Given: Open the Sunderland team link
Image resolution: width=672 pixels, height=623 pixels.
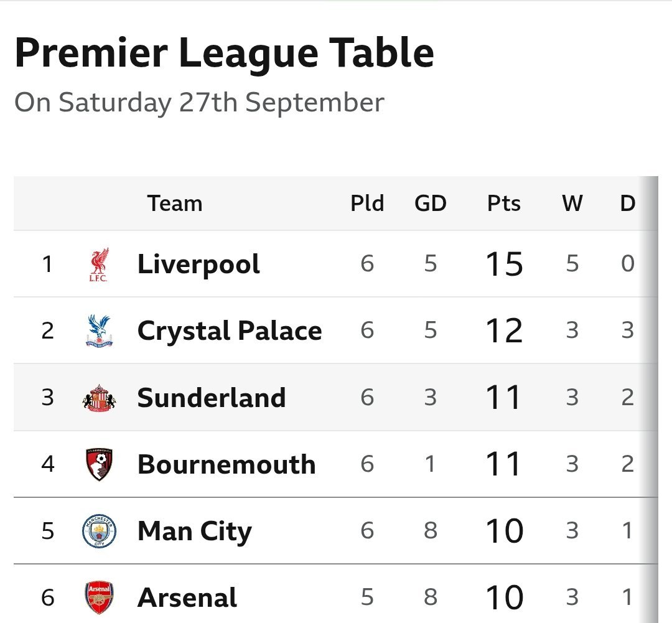Looking at the screenshot, I should coord(212,398).
